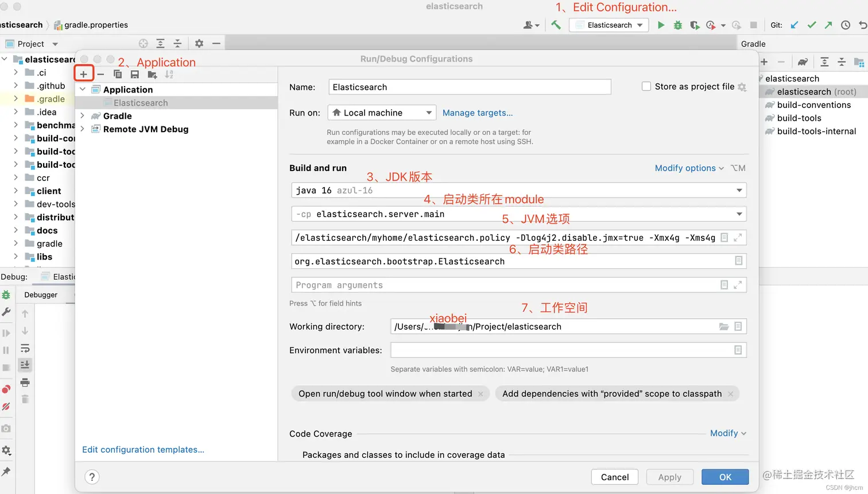Collapse the Application configuration node
Image resolution: width=868 pixels, height=494 pixels.
[x=83, y=90]
